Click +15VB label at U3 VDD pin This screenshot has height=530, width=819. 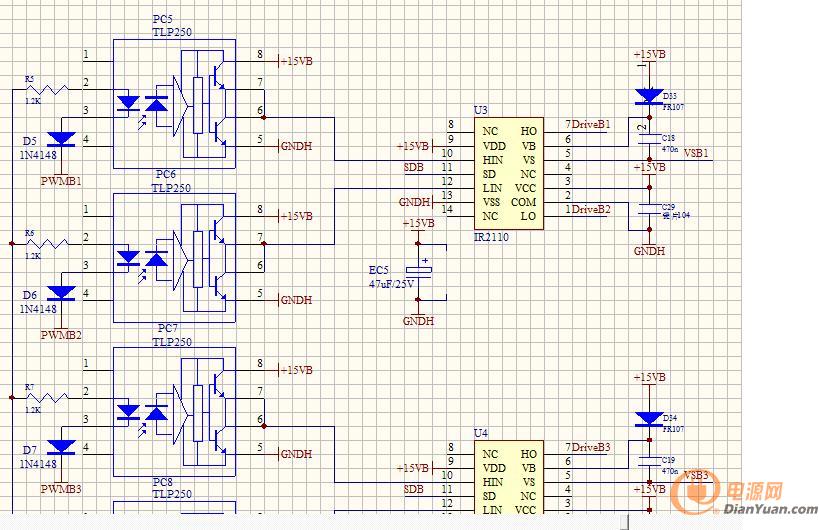tap(413, 146)
